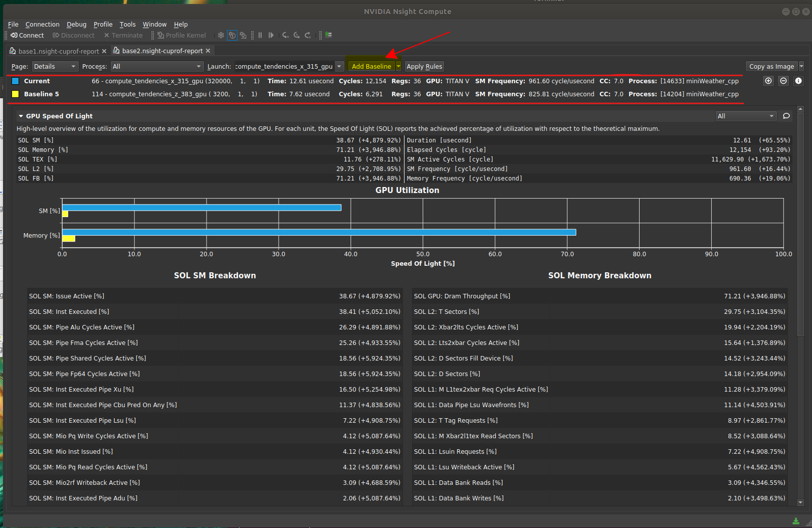This screenshot has width=812, height=528.
Task: Click the green lines icon in the toolbar
Action: coord(328,35)
